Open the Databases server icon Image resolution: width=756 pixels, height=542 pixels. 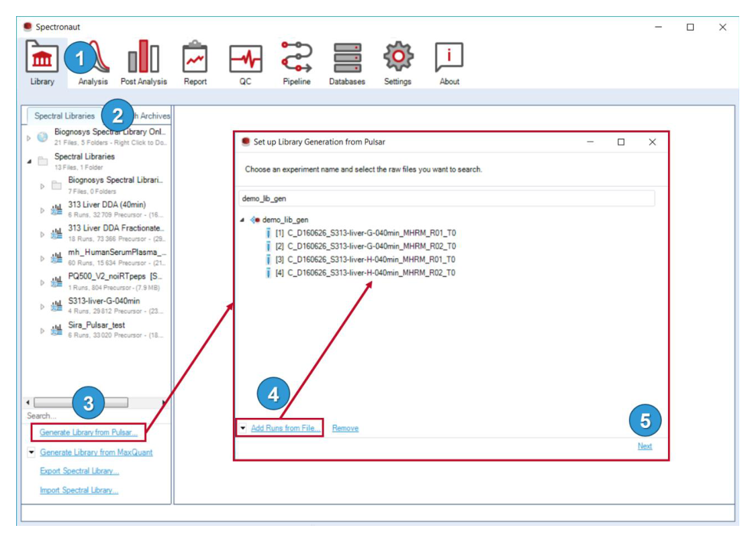click(347, 58)
